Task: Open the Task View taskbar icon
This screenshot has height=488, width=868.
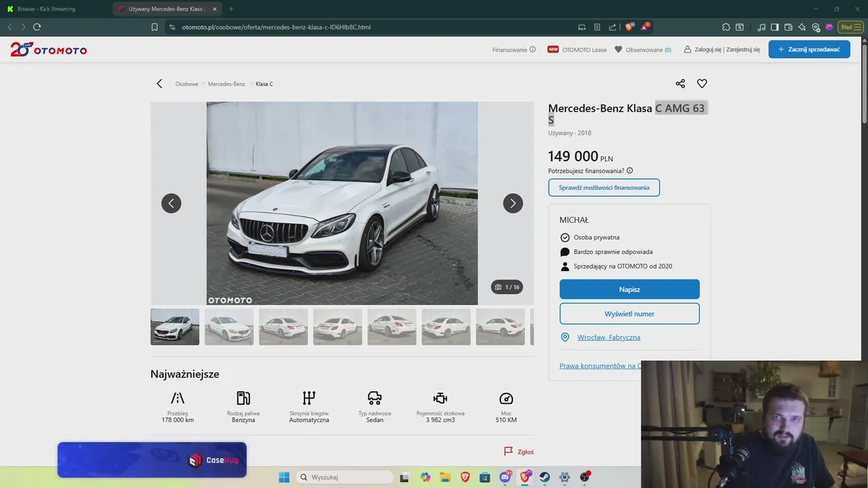Action: pos(405,477)
